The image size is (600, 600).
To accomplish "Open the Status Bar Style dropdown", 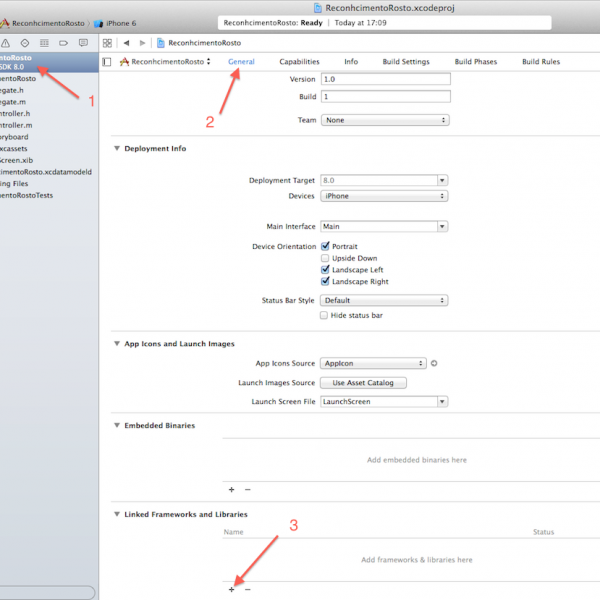I will click(x=384, y=300).
